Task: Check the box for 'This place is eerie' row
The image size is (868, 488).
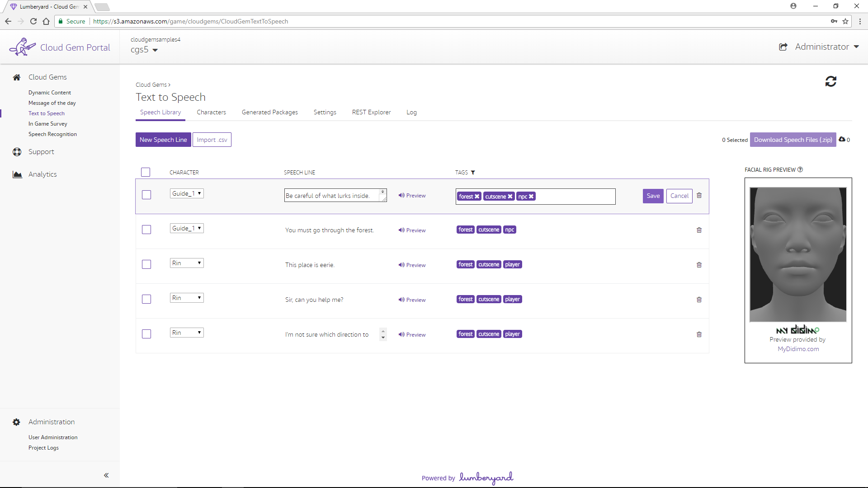Action: (146, 264)
